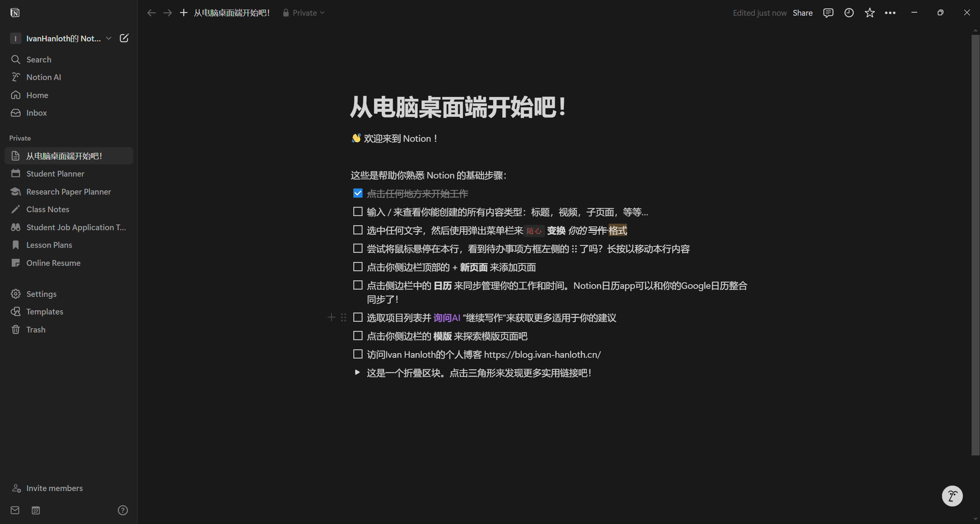Open Templates in the sidebar

[x=69, y=311]
